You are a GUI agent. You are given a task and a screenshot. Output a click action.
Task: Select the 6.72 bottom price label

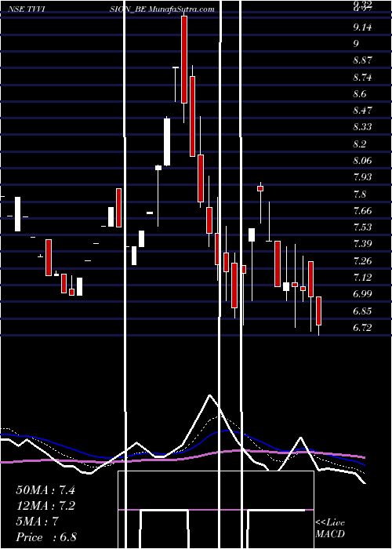(362, 327)
